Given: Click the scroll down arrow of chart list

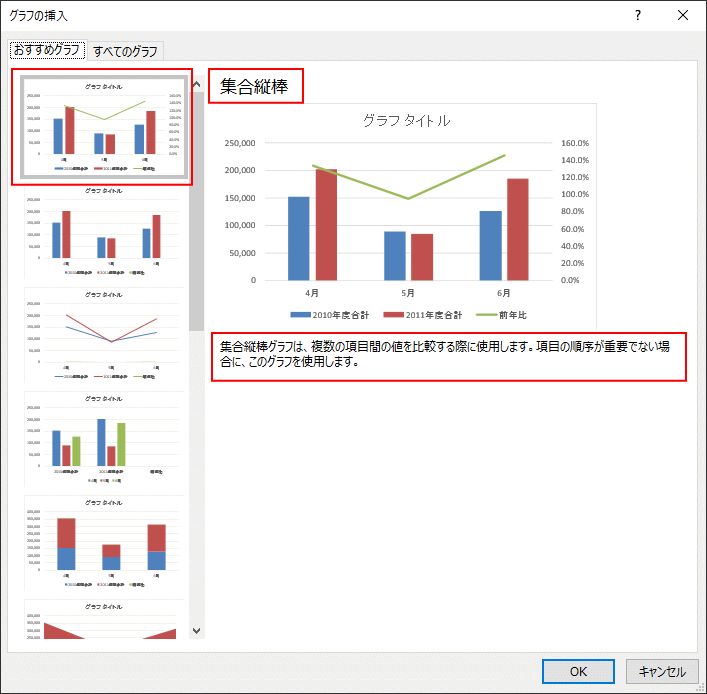Looking at the screenshot, I should (197, 630).
